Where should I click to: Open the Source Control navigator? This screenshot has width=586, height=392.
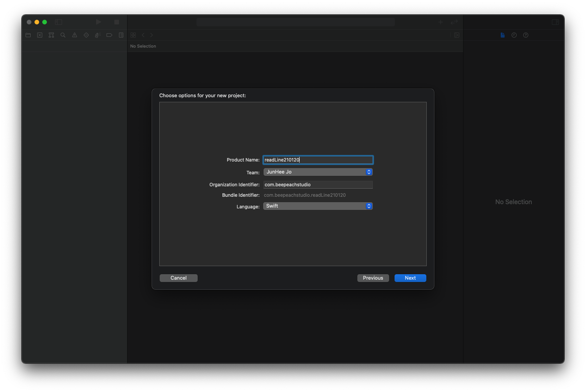click(x=40, y=35)
